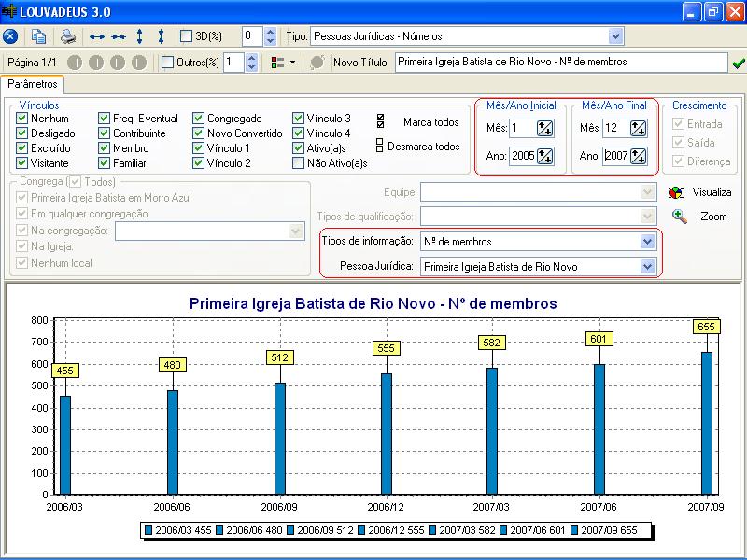Click the Zoom magnifier icon
Image resolution: width=747 pixels, height=560 pixels.
point(680,217)
